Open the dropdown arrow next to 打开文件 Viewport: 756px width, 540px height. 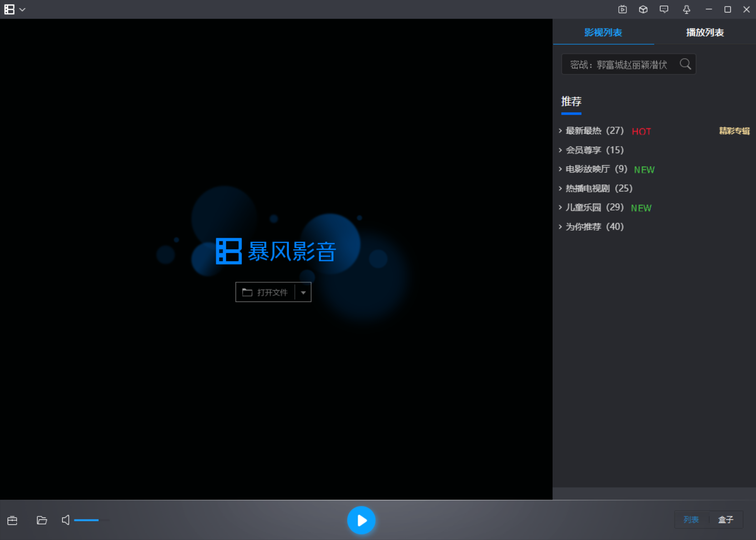(x=303, y=292)
